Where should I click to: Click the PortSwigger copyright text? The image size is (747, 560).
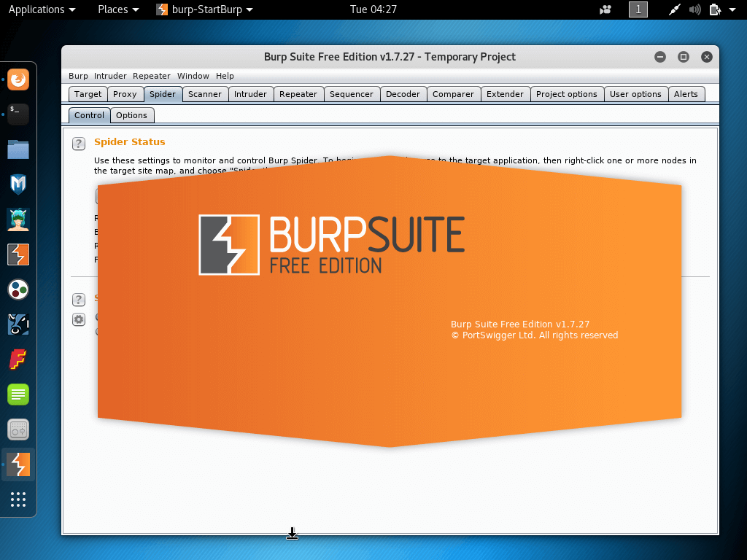click(x=535, y=335)
